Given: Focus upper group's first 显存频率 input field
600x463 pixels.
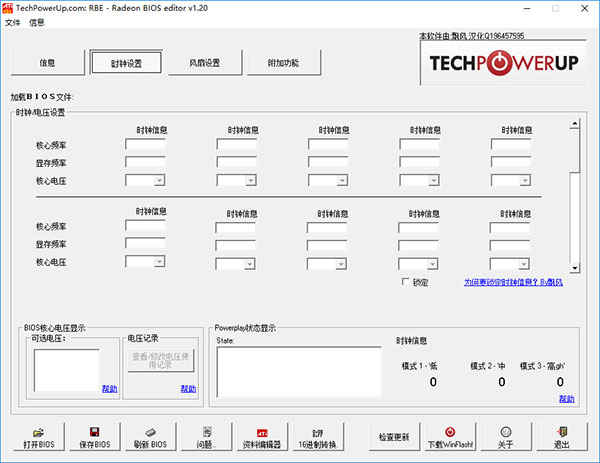Looking at the screenshot, I should click(x=145, y=162).
